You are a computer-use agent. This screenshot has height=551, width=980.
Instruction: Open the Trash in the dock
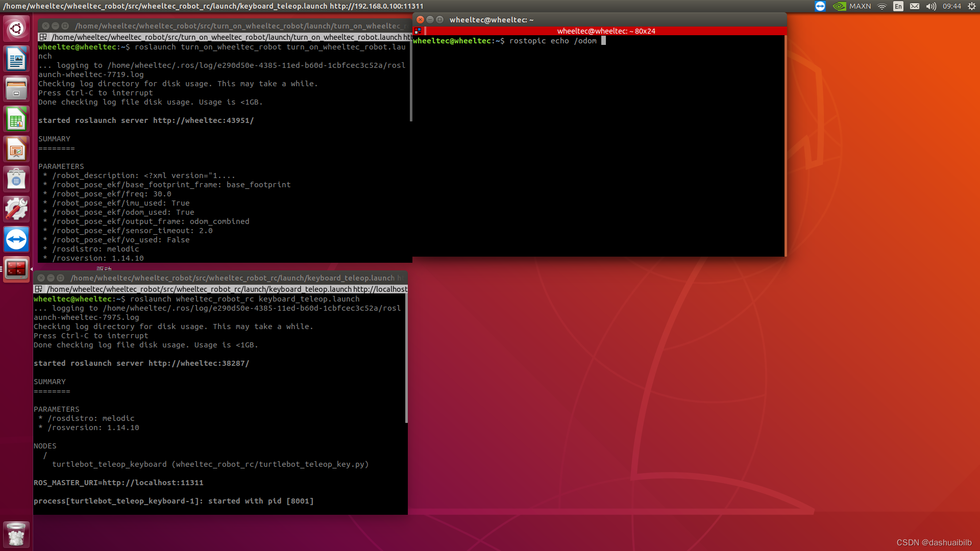16,535
